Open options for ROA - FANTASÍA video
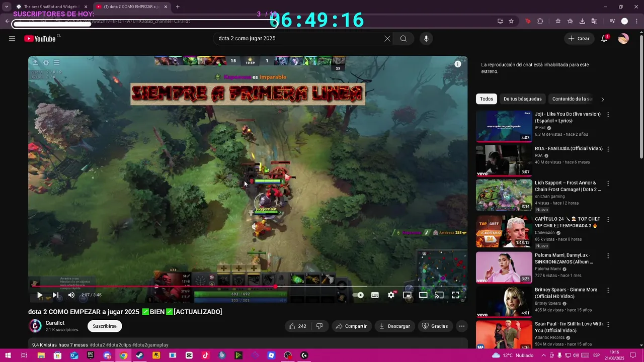 [x=608, y=149]
